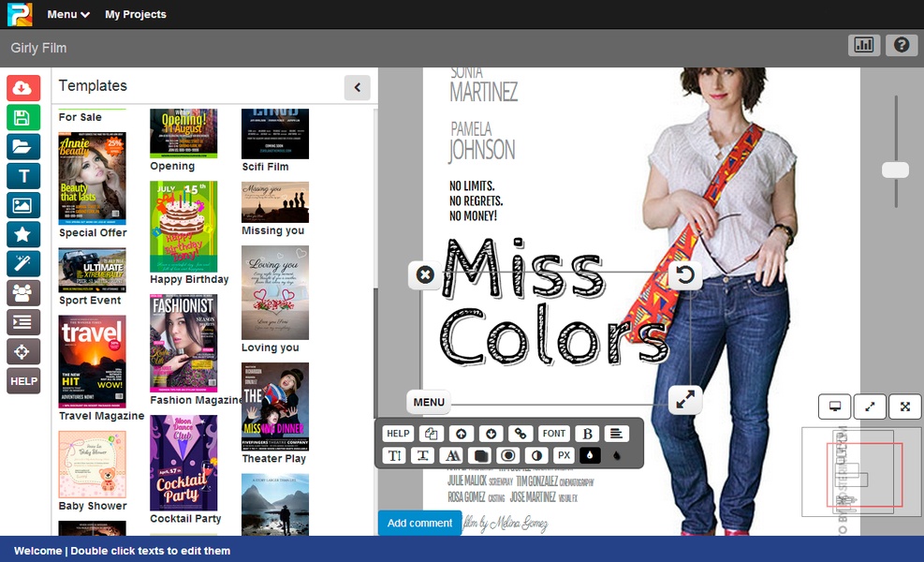
Task: Choose the Missing you template
Action: point(275,202)
